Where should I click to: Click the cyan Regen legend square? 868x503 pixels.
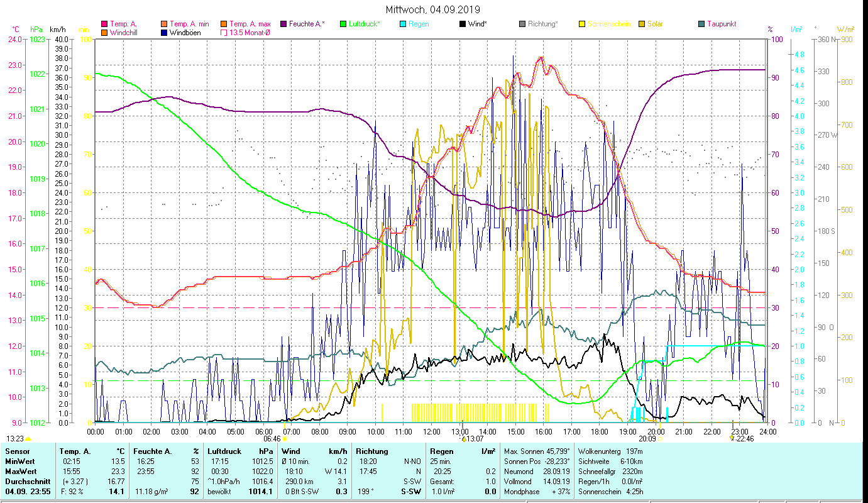point(403,24)
